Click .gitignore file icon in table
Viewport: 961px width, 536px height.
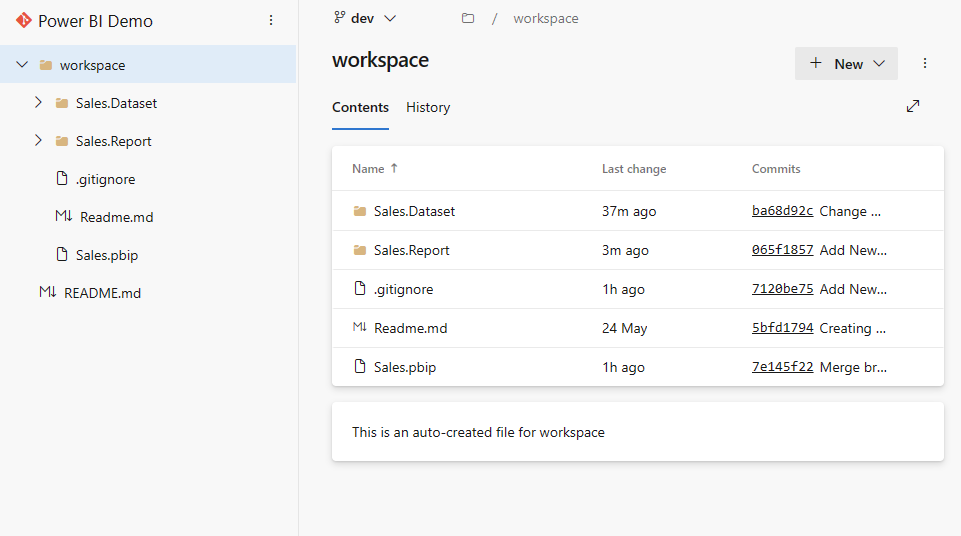click(360, 288)
